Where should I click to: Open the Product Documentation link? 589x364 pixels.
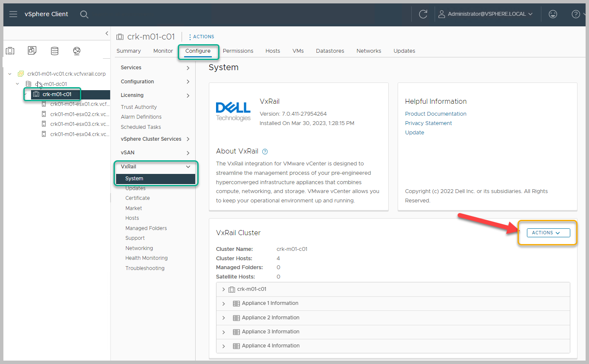click(x=435, y=114)
